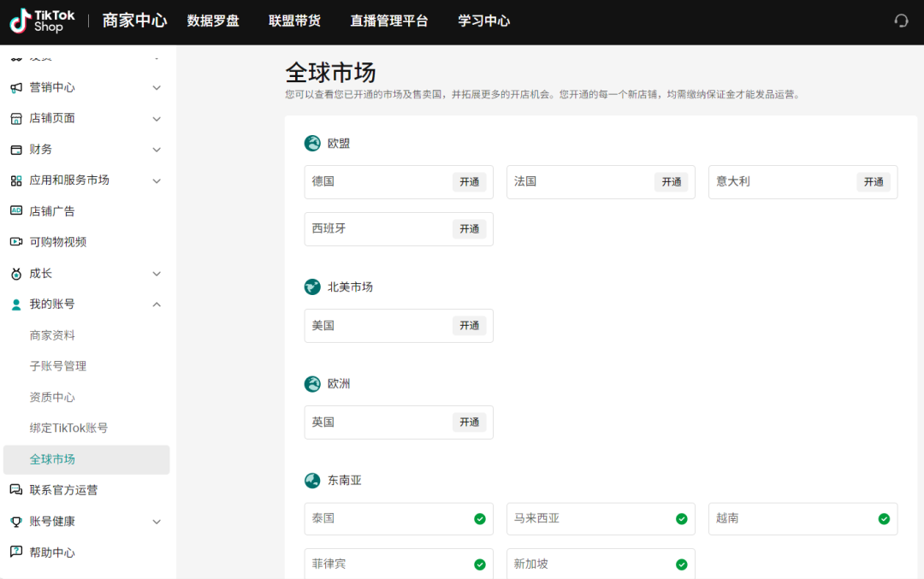924x579 pixels.
Task: Click the 账号健康 shield icon
Action: 15,521
